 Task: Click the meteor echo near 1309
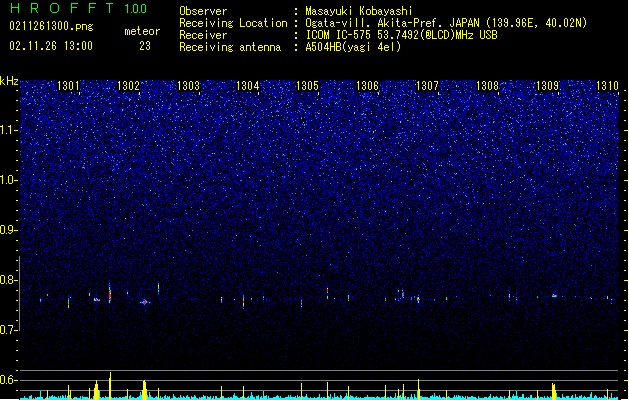554,296
